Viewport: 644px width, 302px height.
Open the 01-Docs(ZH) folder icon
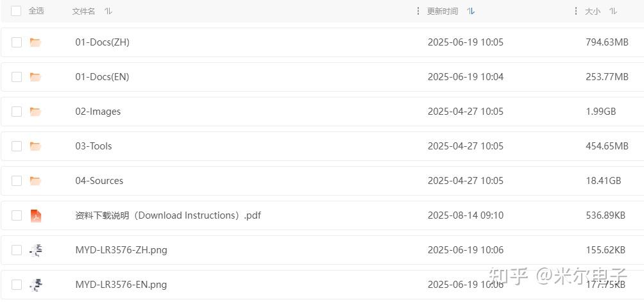[35, 42]
